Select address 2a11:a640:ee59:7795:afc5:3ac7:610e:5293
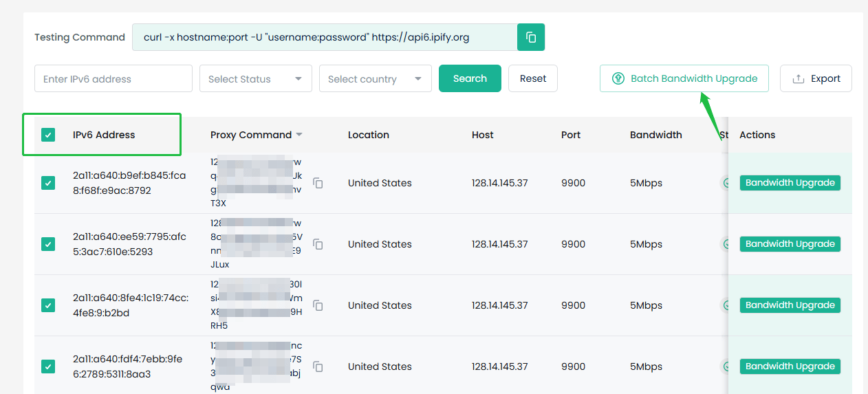Screen dimensions: 868x394 point(129,244)
